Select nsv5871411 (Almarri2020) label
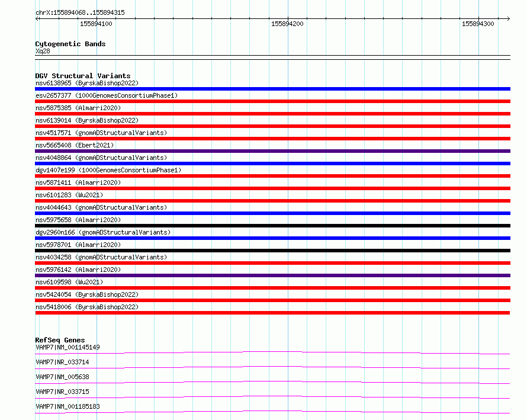The image size is (527, 420). coord(78,182)
